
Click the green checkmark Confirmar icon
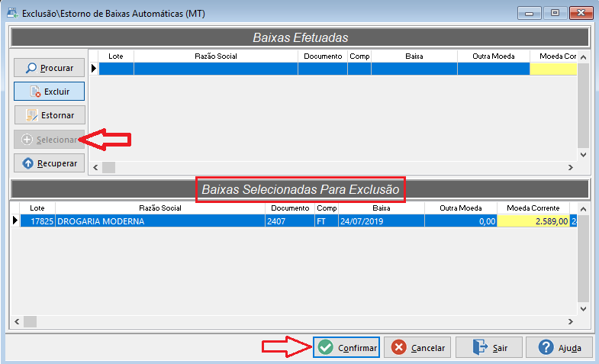pos(326,347)
